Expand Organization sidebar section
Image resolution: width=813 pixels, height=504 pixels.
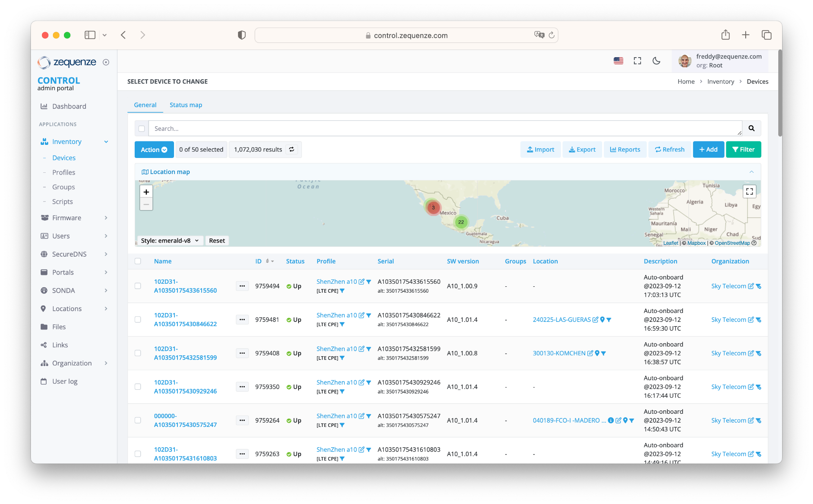click(106, 363)
